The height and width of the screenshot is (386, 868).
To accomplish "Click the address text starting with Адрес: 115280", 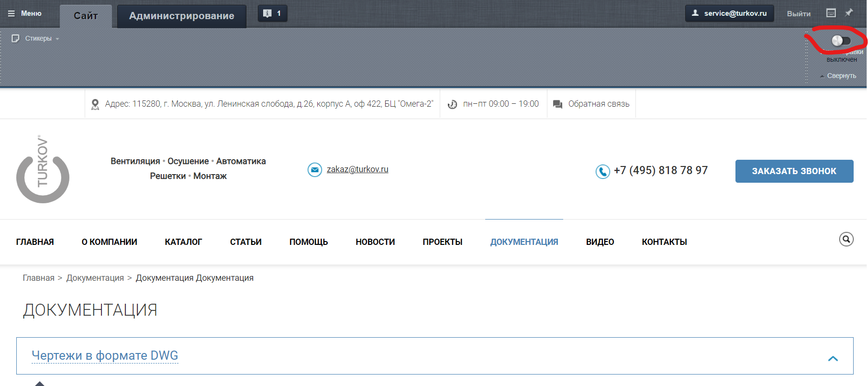I will 269,104.
